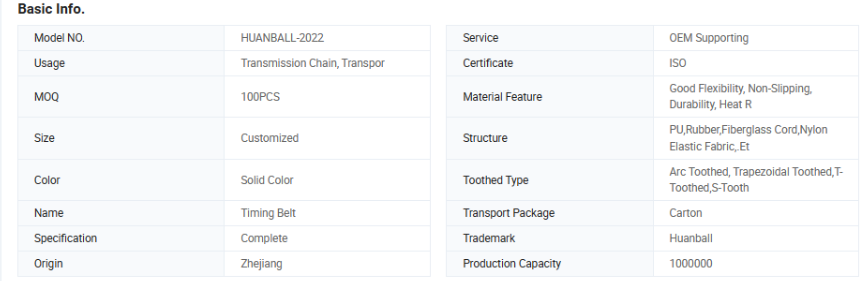
Task: Select the Carton transport package value
Action: point(685,213)
